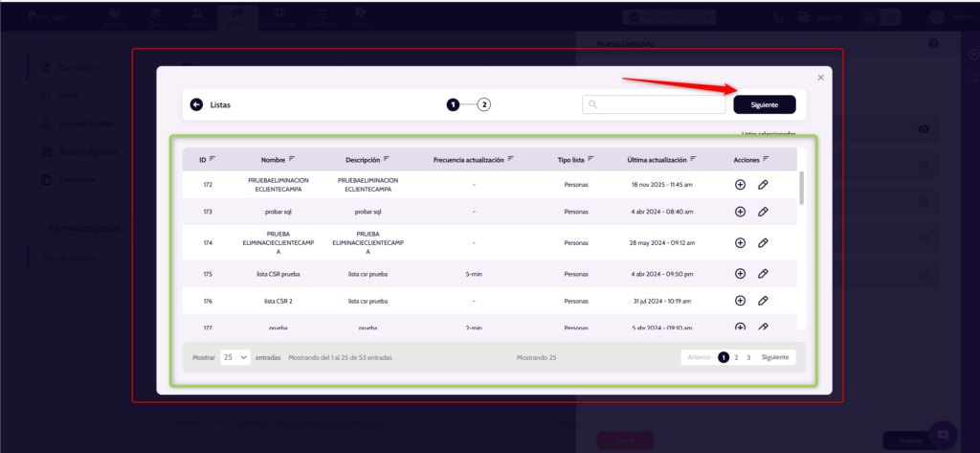Sort by Última actualización column

693,159
